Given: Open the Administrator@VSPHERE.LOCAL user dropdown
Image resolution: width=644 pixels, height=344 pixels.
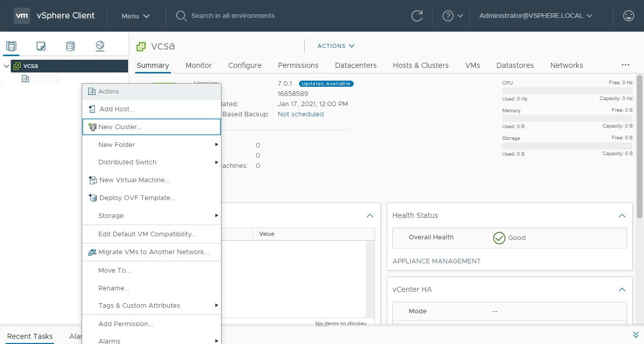Looking at the screenshot, I should click(x=535, y=16).
